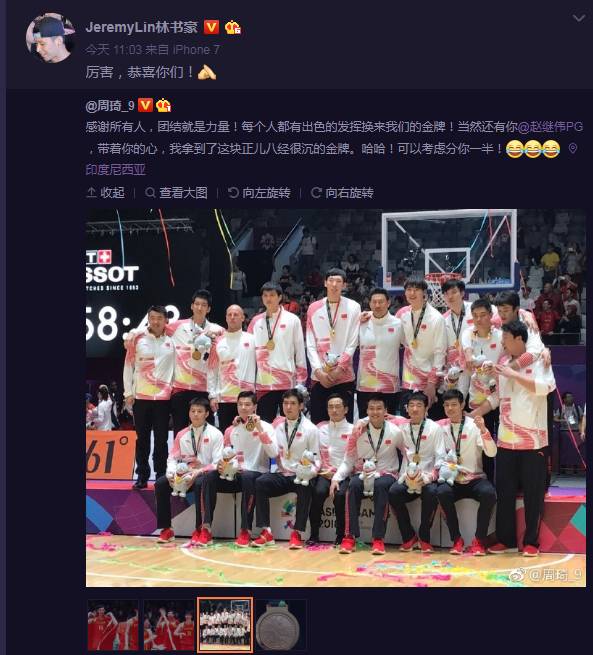Open the JeremyLin林书豪 username link

click(141, 28)
